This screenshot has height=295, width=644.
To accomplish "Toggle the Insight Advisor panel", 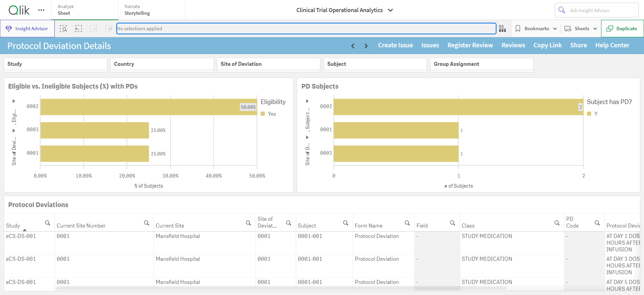I will point(27,29).
